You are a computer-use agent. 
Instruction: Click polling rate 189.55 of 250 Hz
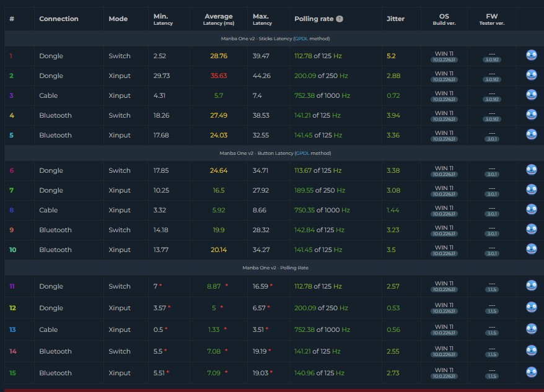click(320, 190)
